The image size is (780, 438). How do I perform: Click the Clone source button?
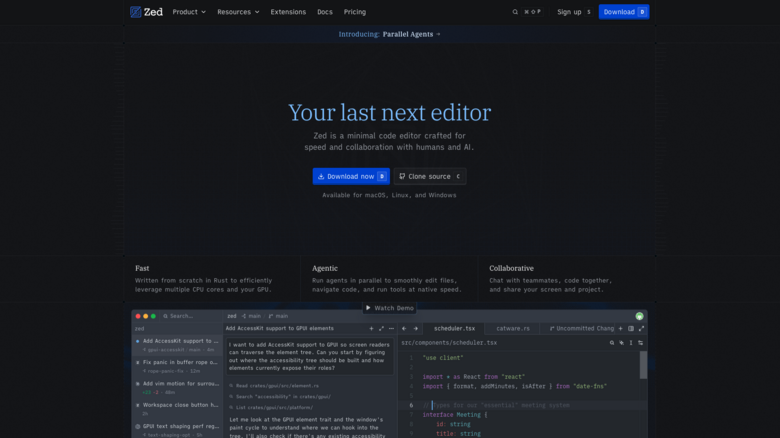tap(430, 176)
